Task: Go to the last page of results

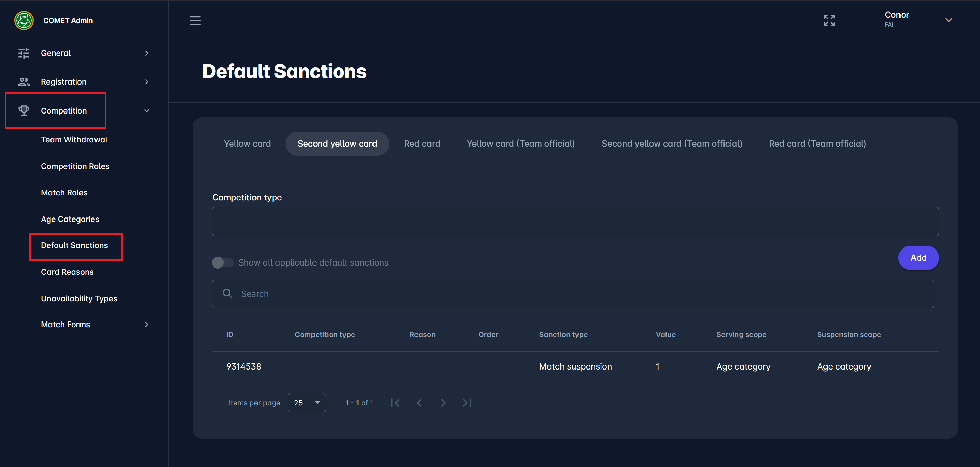Action: coord(467,403)
